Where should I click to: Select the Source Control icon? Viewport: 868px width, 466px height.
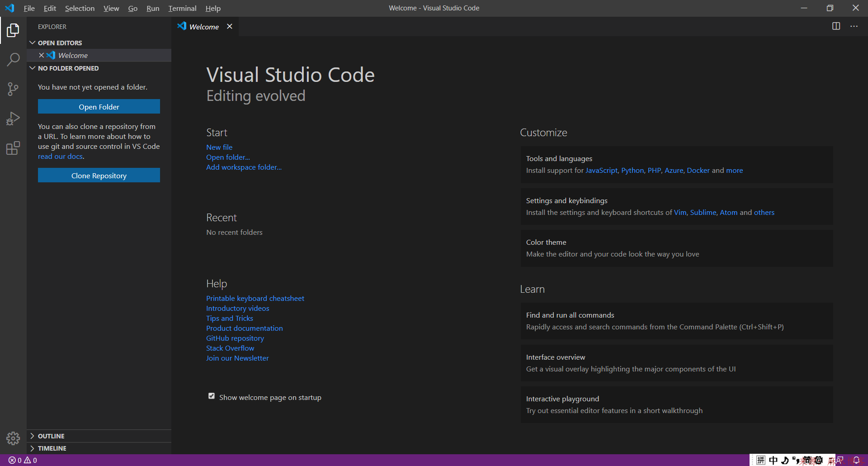(x=13, y=89)
